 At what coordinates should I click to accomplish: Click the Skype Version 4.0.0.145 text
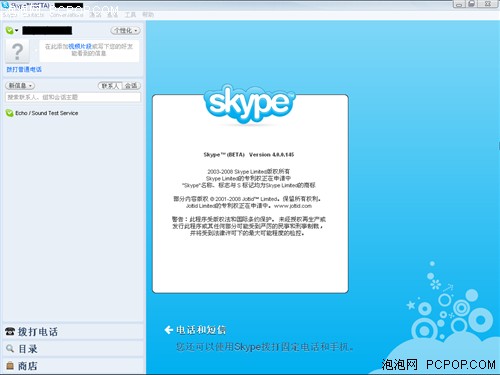tap(249, 155)
